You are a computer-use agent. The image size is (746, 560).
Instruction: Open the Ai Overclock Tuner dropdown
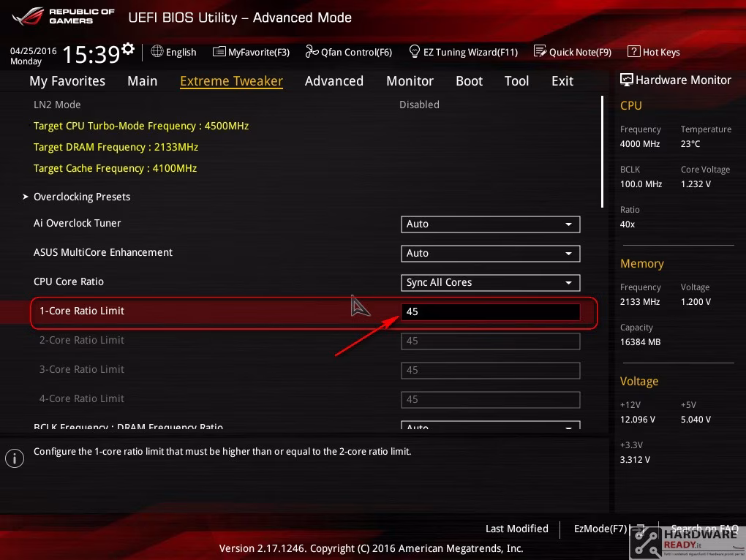[490, 224]
